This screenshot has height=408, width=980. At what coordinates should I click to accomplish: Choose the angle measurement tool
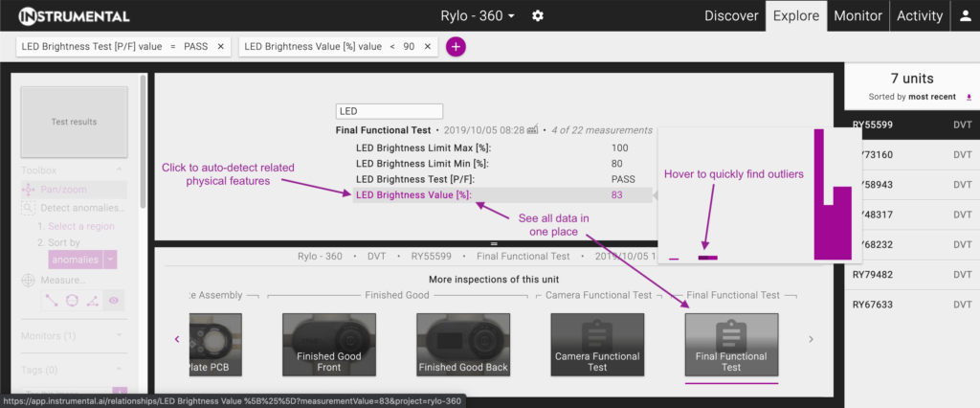pos(93,301)
